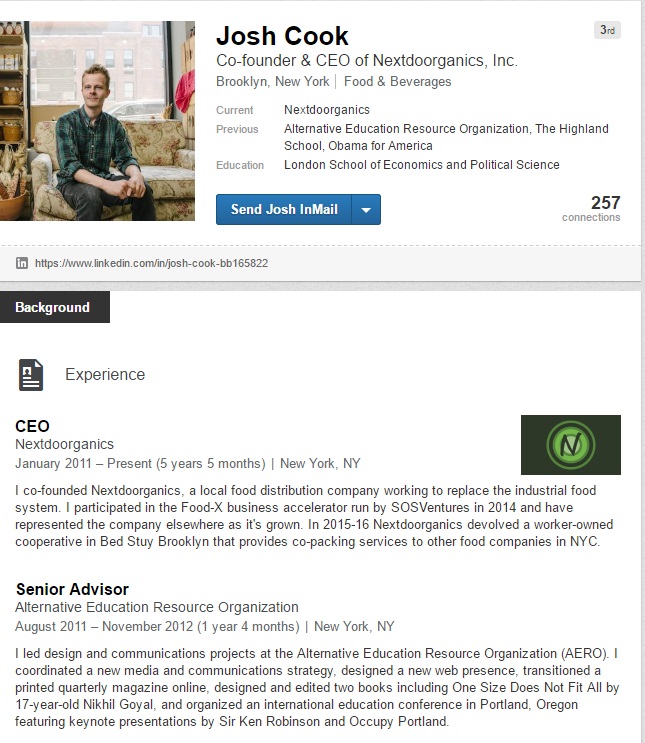This screenshot has height=743, width=645.
Task: Open the Nextdoorganics company logo
Action: 570,444
